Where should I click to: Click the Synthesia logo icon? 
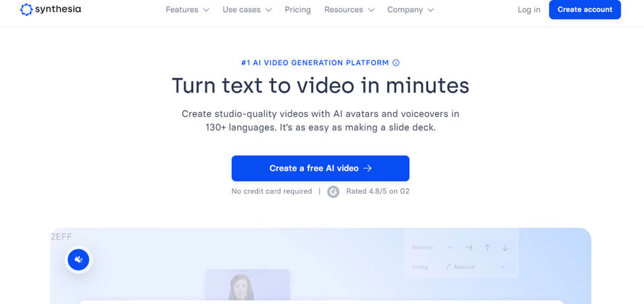[x=26, y=10]
